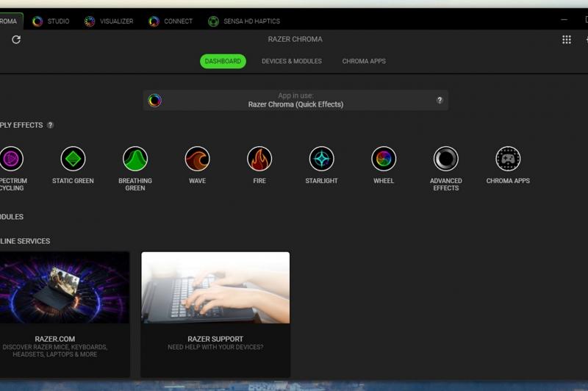
Task: Apply the Wheel effect
Action: click(384, 159)
